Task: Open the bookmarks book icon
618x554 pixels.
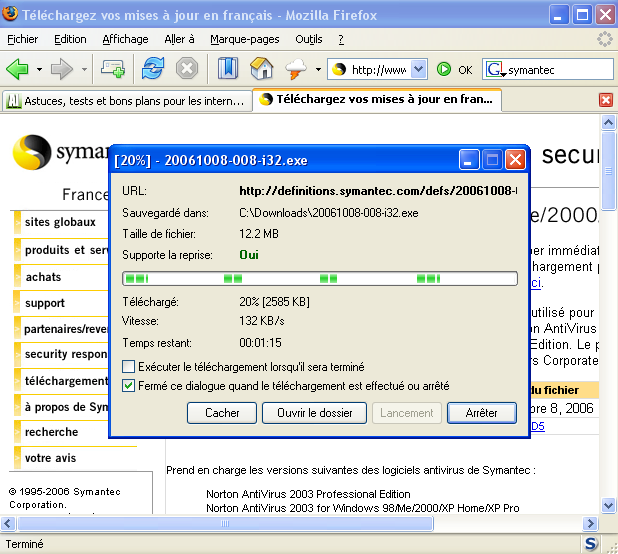Action: [x=228, y=68]
